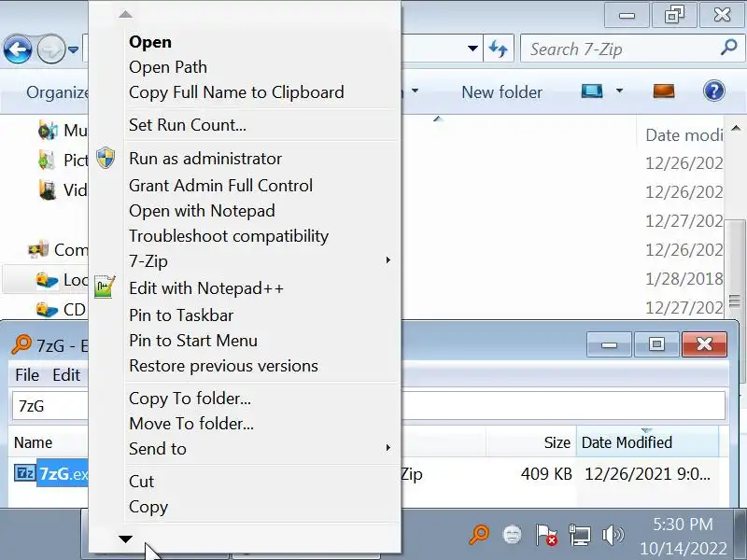Choose Edit with Notepad++
747x560 pixels.
tap(206, 288)
